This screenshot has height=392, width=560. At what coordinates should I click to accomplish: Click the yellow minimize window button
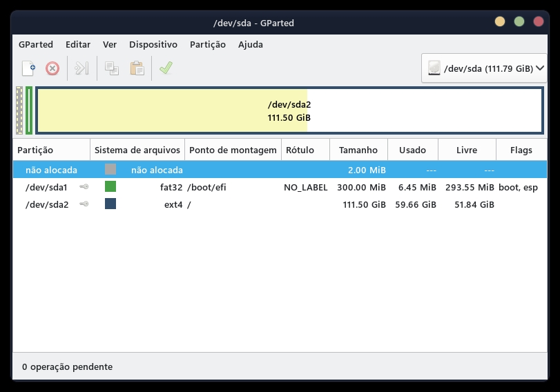click(500, 22)
